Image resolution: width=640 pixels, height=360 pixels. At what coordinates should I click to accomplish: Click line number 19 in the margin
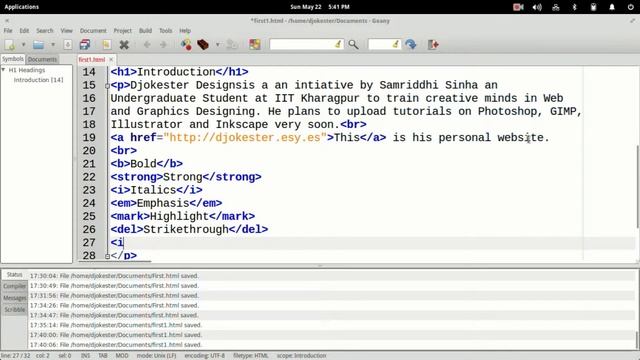[89, 138]
